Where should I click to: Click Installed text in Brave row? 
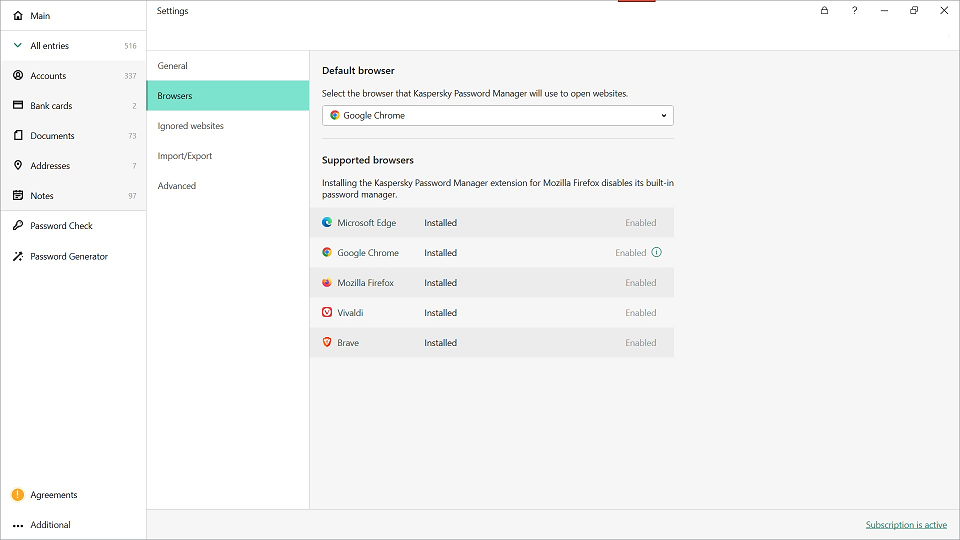click(440, 343)
